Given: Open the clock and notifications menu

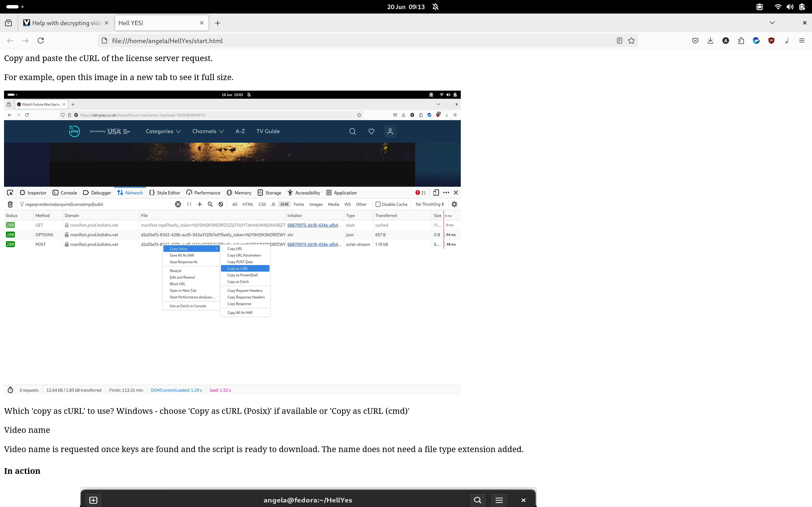Looking at the screenshot, I should point(406,7).
